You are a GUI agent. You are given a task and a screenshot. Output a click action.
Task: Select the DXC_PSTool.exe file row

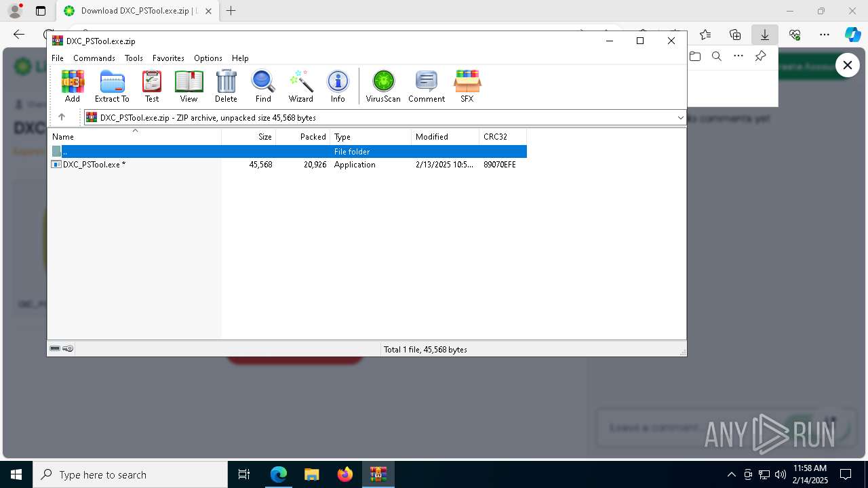pyautogui.click(x=288, y=165)
